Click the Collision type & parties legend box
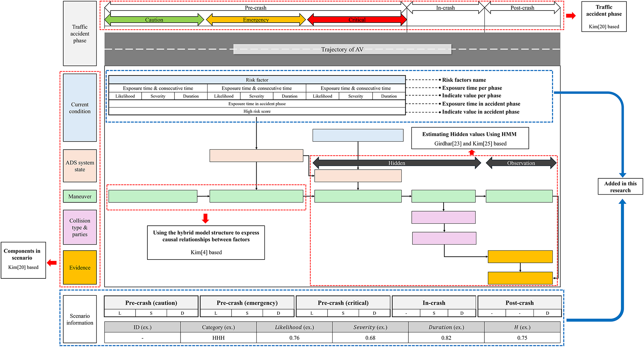 coord(80,227)
